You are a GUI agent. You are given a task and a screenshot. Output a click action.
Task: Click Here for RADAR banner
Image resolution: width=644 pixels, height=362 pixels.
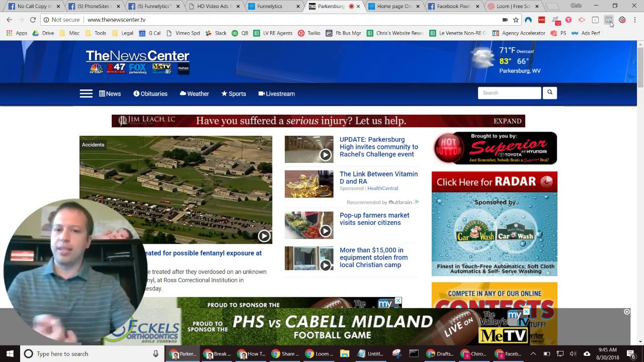494,182
